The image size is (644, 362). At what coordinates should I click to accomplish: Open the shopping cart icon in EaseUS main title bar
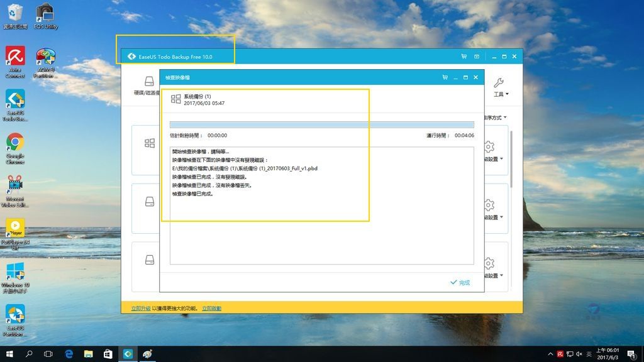[x=464, y=56]
